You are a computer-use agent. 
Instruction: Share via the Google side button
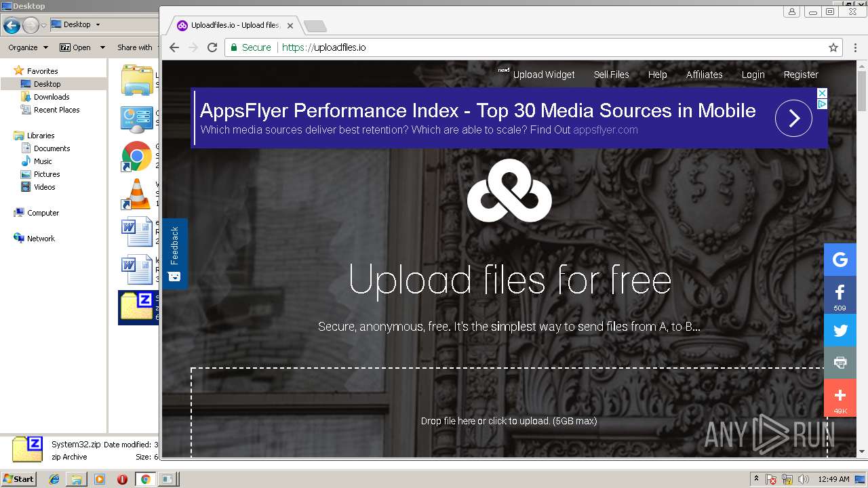(x=840, y=260)
